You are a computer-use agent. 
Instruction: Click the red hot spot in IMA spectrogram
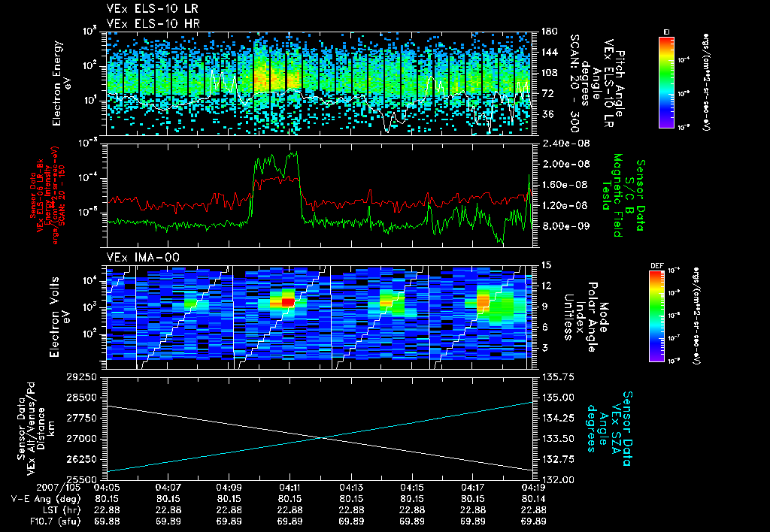click(288, 302)
